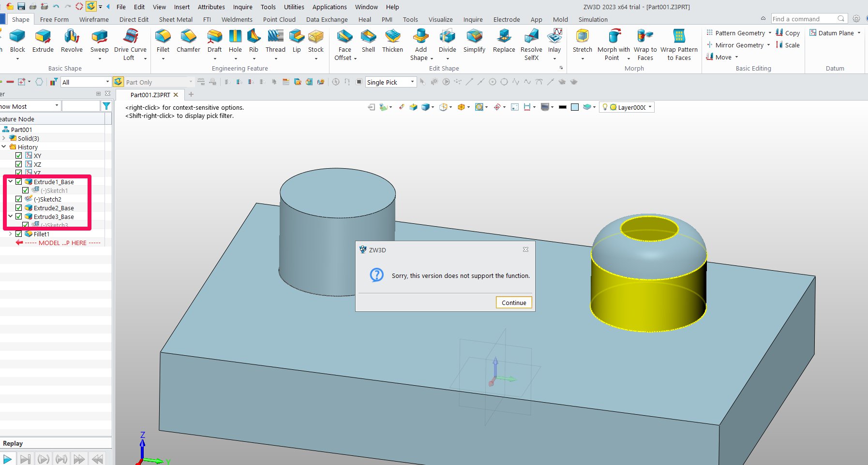Image resolution: width=868 pixels, height=465 pixels.
Task: Click the Scale button
Action: [788, 45]
